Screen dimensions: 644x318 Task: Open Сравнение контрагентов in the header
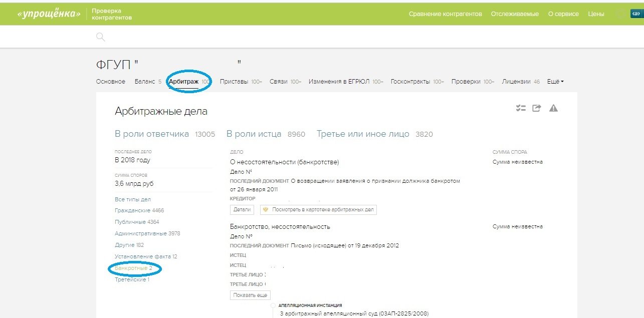[445, 14]
